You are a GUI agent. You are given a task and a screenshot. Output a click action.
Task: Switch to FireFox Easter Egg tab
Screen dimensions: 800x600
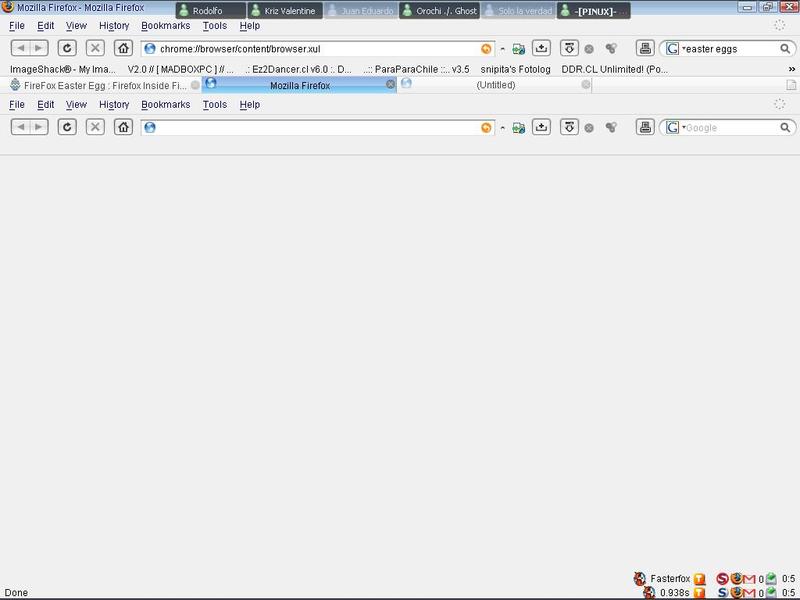[100, 85]
